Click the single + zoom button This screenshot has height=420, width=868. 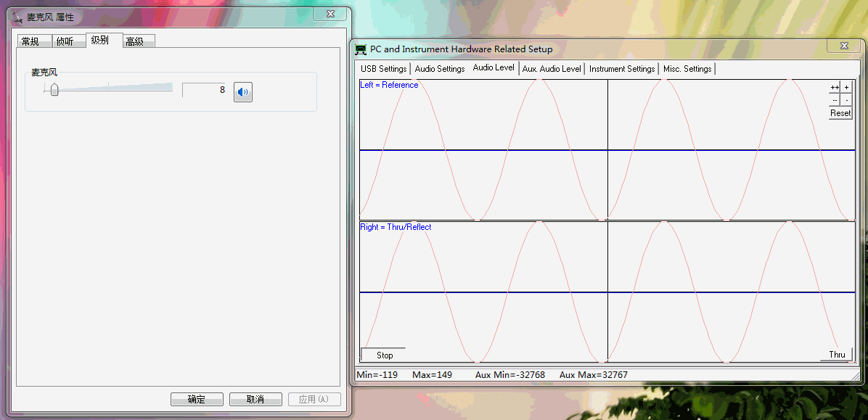pos(846,88)
